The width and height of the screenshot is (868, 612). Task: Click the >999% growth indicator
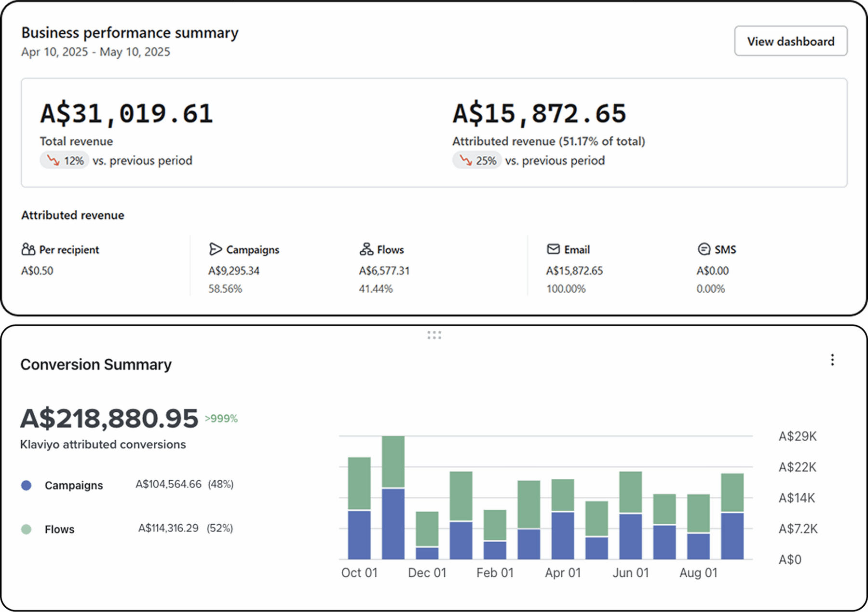click(221, 419)
